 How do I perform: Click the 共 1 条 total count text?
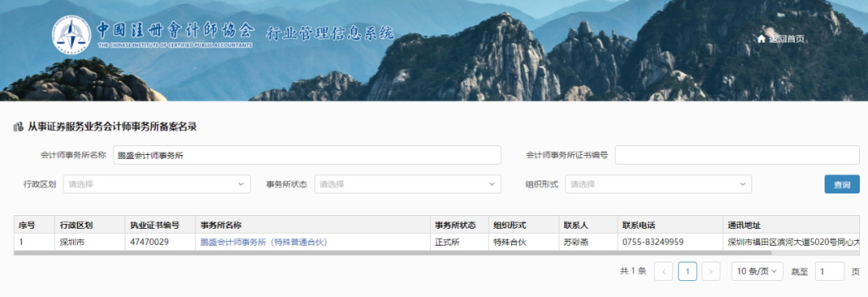pos(633,271)
